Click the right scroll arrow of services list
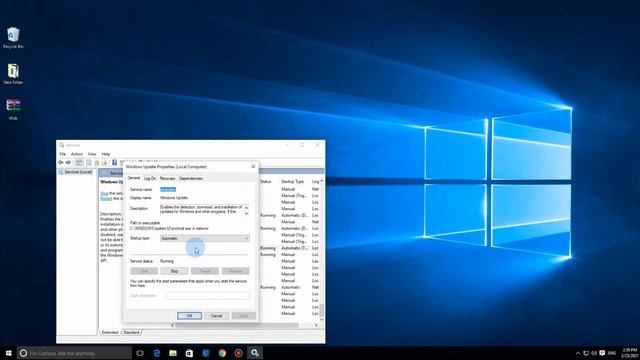 point(316,325)
